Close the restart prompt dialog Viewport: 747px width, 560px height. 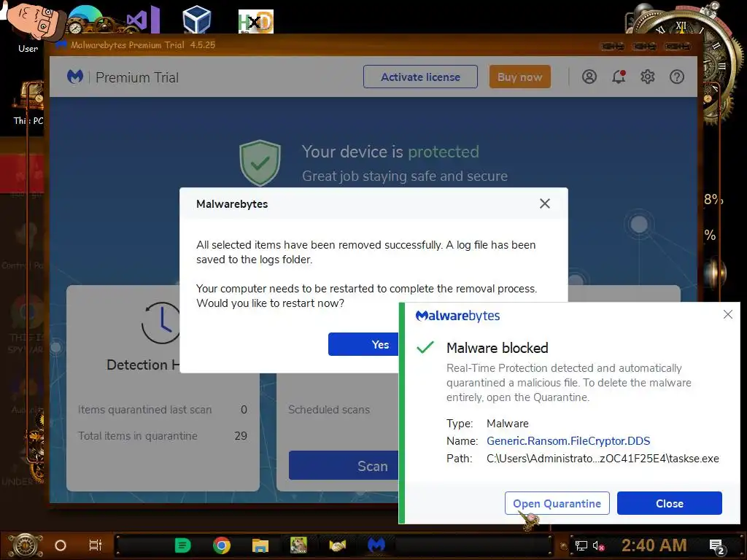[544, 204]
